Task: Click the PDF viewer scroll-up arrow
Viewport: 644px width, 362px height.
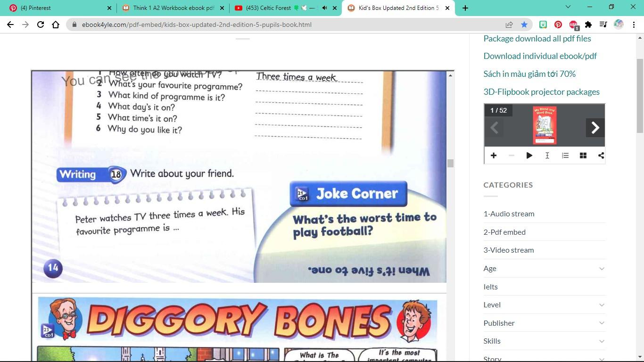Action: click(x=450, y=75)
